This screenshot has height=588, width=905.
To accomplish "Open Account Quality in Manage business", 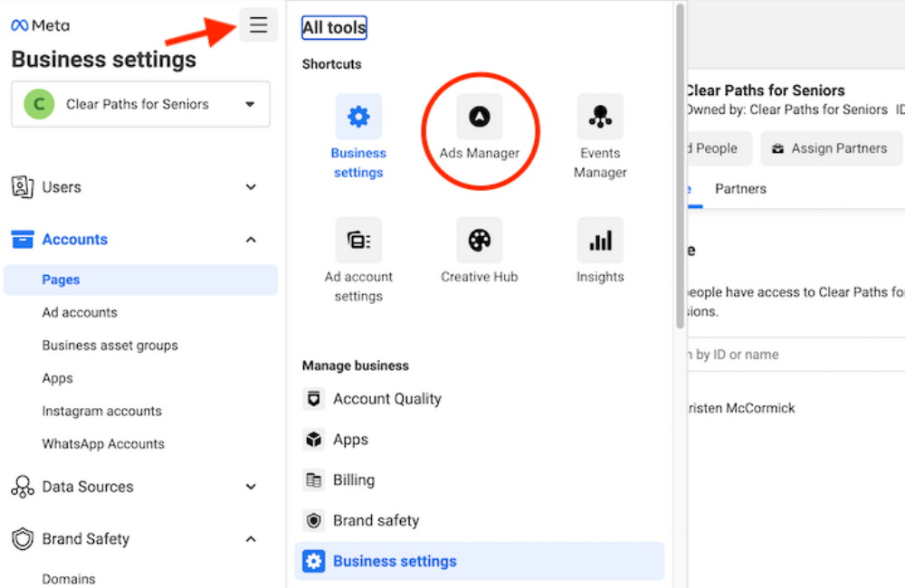I will click(386, 399).
